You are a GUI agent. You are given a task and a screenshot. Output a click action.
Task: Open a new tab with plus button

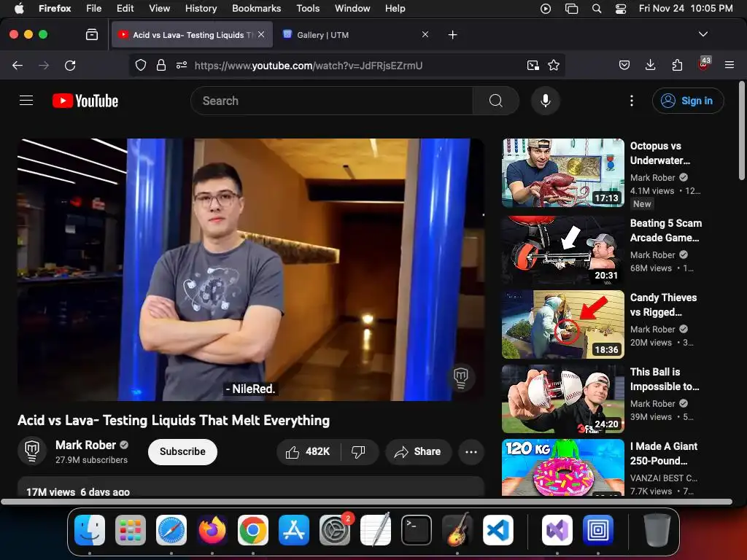pos(452,35)
